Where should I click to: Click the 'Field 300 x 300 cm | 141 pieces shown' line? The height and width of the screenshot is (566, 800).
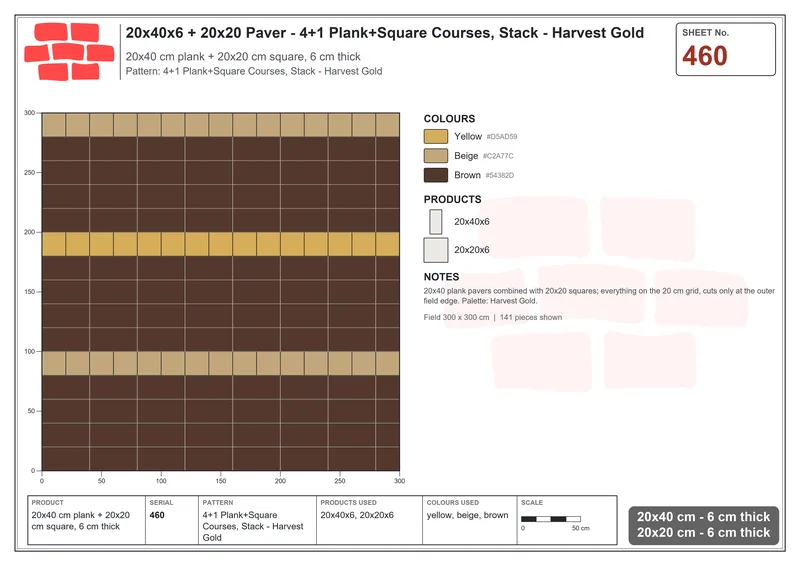[492, 317]
